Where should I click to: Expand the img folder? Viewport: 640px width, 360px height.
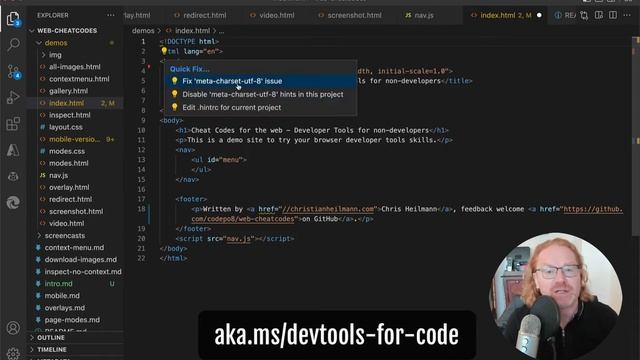click(55, 55)
